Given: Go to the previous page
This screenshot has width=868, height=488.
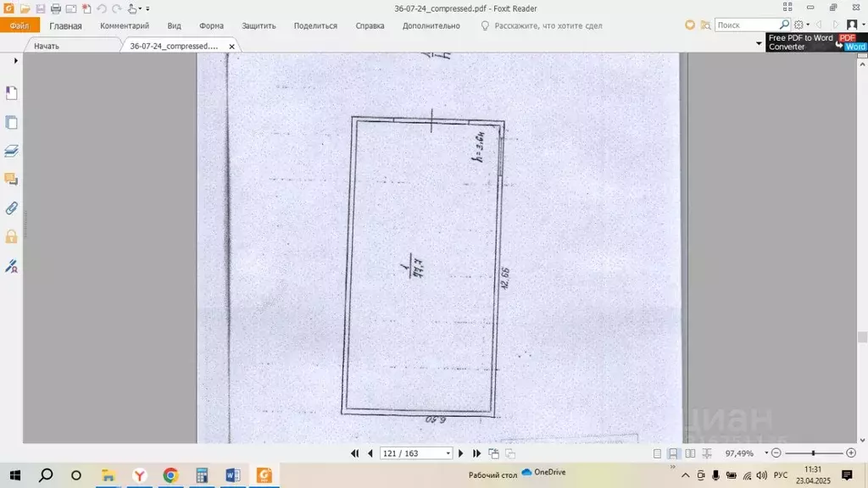Looking at the screenshot, I should tap(370, 453).
